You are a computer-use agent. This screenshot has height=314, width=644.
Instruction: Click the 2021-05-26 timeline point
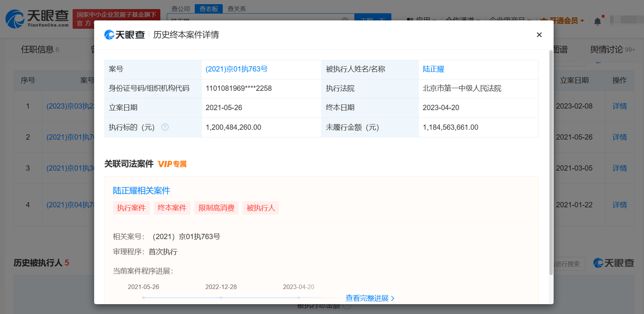(144, 298)
